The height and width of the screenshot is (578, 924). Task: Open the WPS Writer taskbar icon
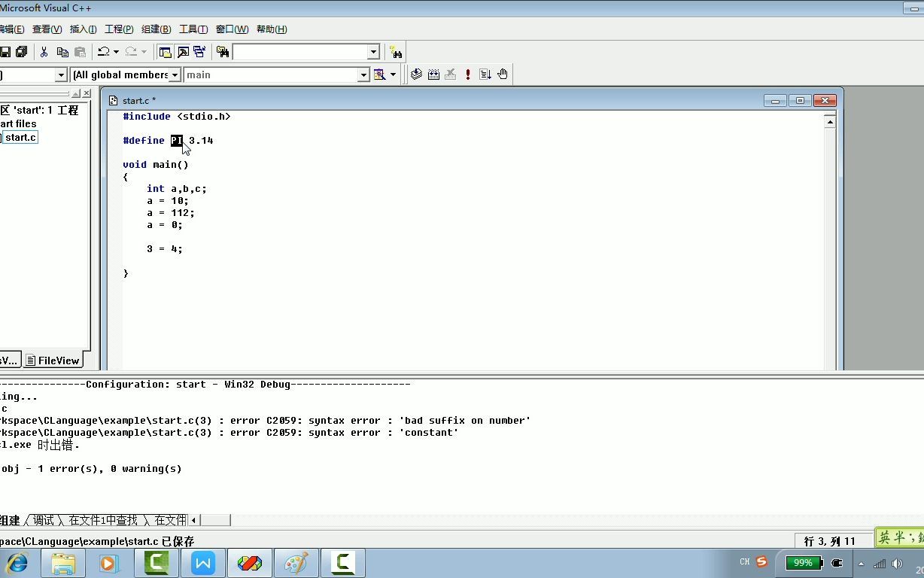coord(203,563)
